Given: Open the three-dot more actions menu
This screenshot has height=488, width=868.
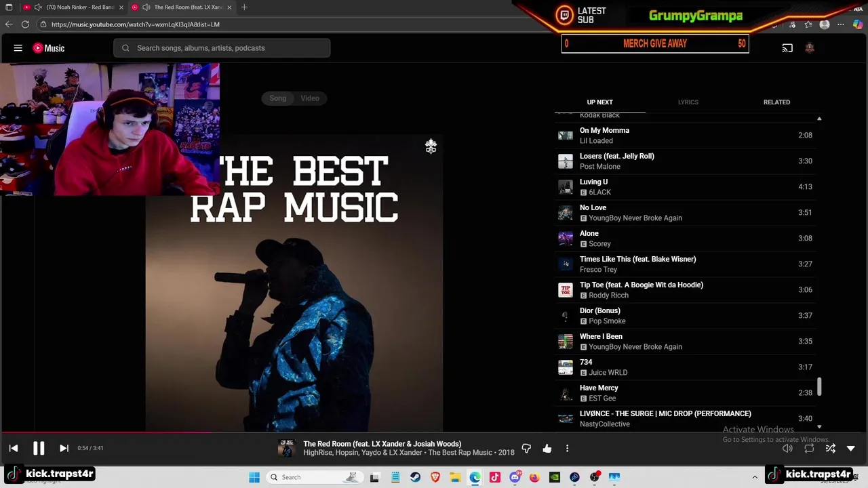Looking at the screenshot, I should click(567, 448).
